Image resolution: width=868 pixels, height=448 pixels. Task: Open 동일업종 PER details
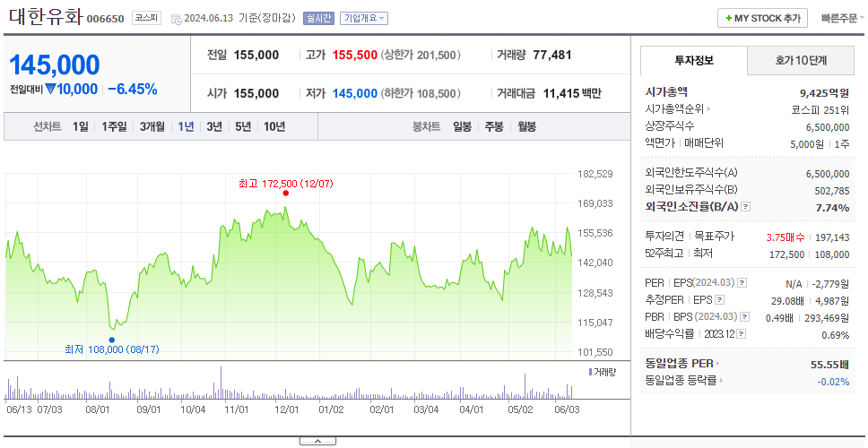pos(682,364)
